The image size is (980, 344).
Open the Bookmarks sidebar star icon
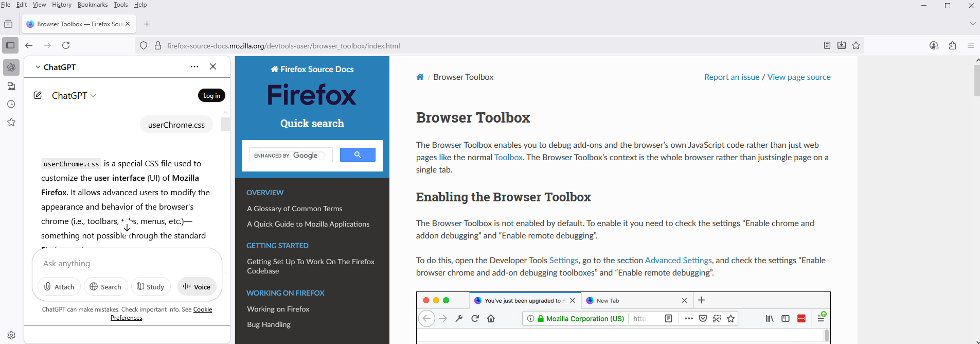pos(11,123)
